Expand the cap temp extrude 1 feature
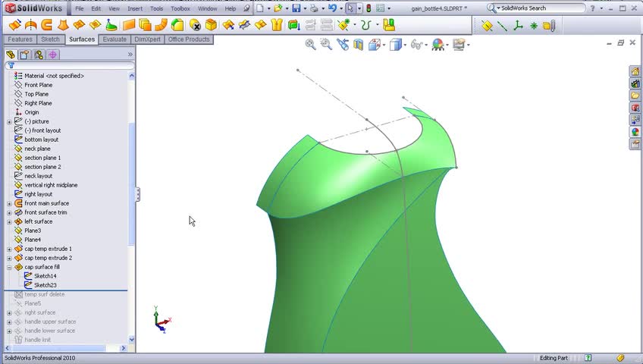The height and width of the screenshot is (364, 643). [x=9, y=249]
